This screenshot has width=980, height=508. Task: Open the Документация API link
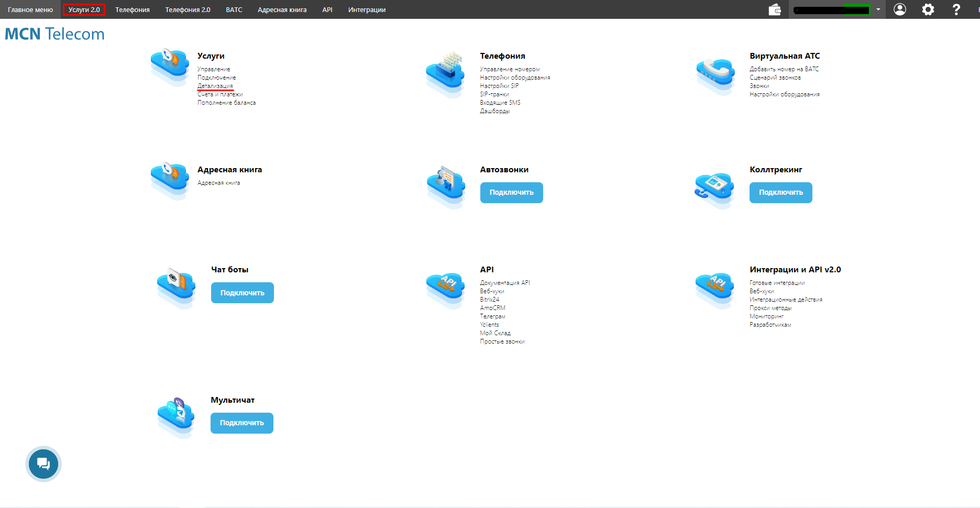pyautogui.click(x=505, y=283)
